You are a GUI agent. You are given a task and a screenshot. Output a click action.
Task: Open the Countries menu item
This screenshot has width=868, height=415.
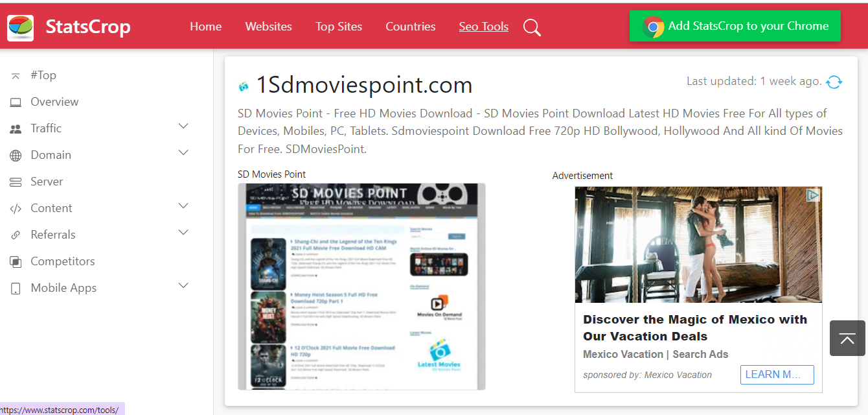coord(411,27)
